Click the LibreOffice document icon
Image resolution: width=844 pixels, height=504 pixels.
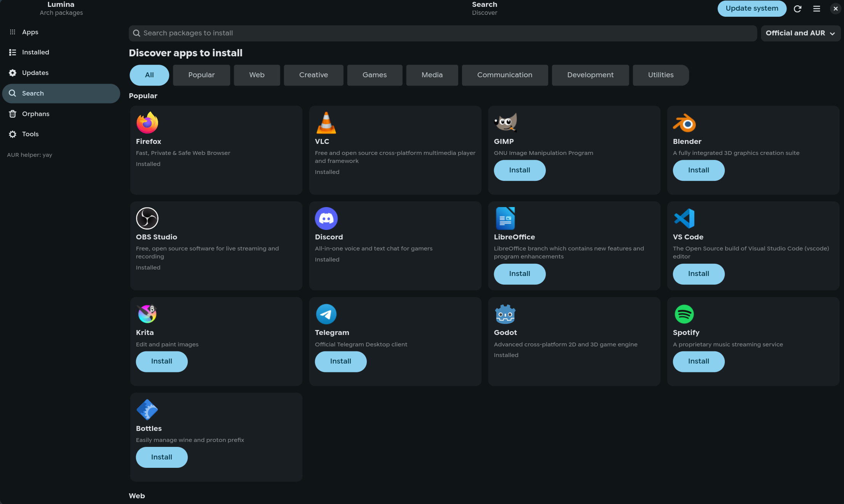(x=505, y=218)
